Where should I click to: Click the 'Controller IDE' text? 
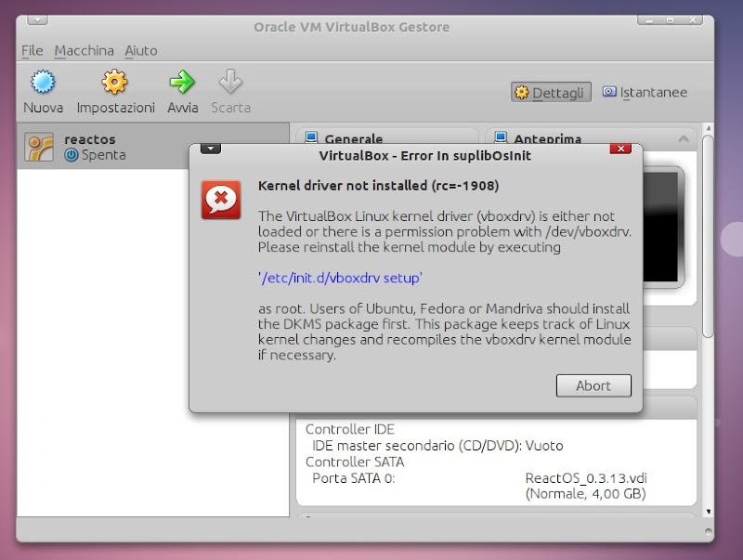pos(350,429)
